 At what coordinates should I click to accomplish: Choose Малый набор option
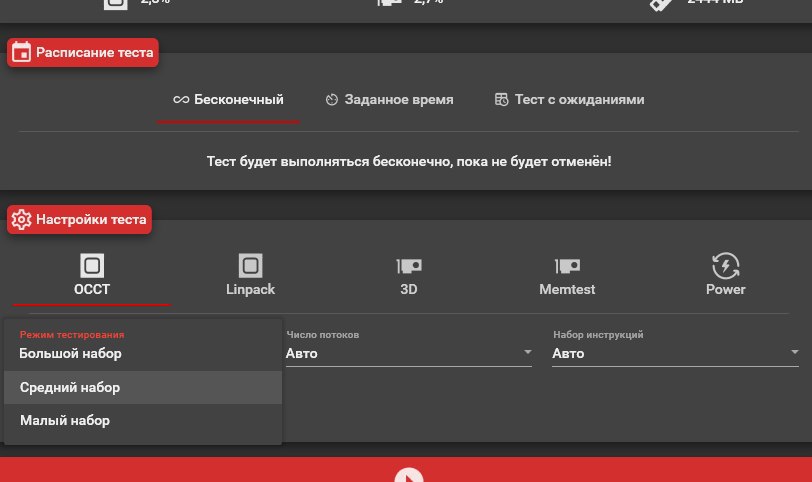[x=143, y=420]
